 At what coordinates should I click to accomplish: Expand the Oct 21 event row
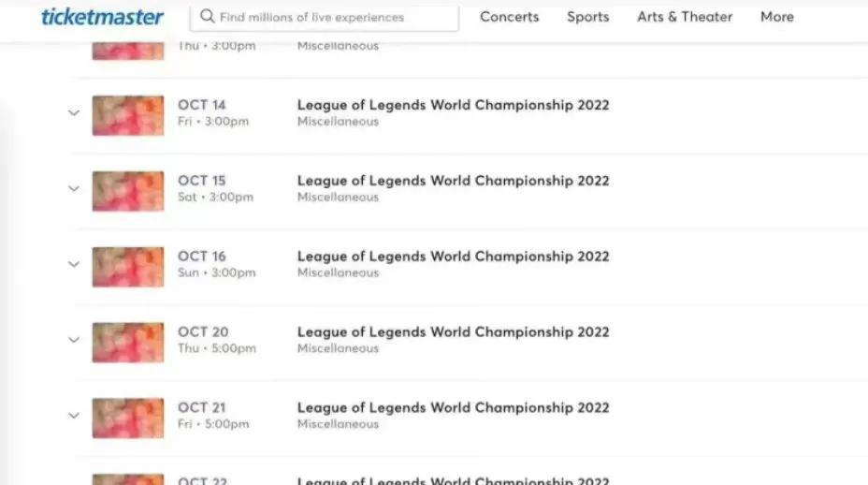click(74, 417)
